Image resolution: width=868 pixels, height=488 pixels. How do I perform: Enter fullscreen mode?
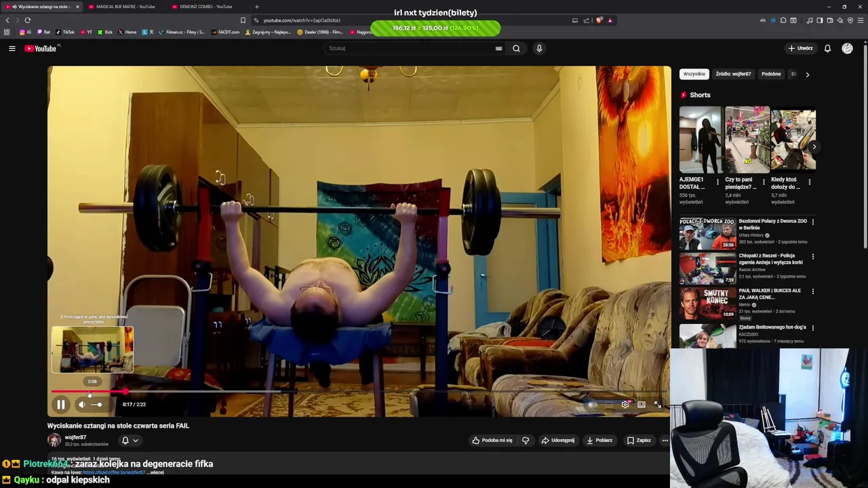pyautogui.click(x=657, y=405)
